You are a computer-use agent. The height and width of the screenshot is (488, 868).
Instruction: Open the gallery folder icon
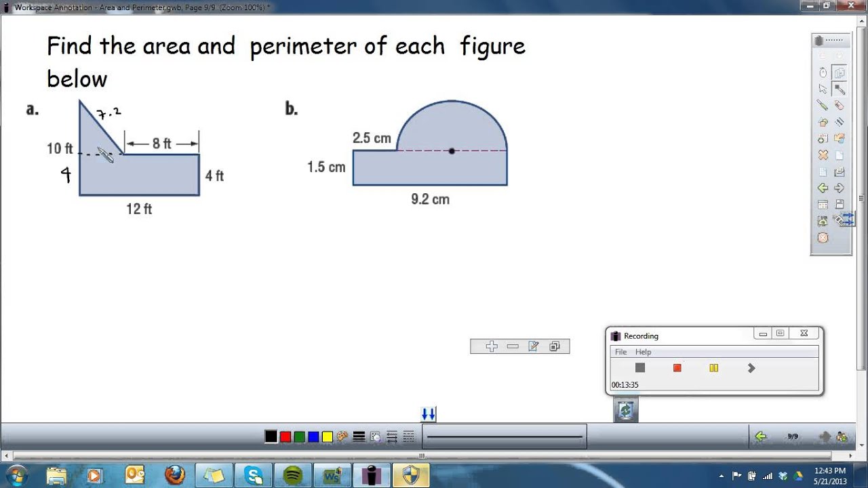pyautogui.click(x=840, y=138)
